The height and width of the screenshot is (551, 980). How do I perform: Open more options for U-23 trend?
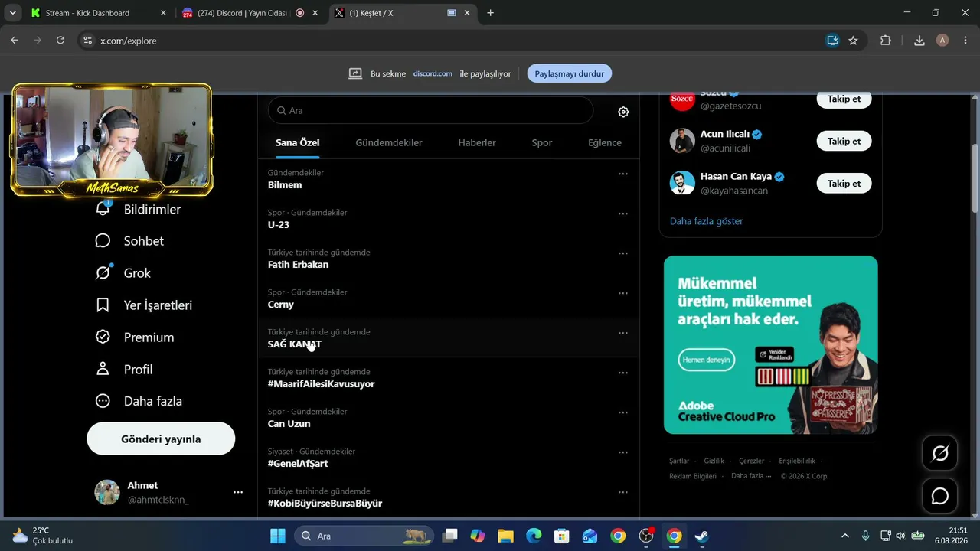[623, 214]
